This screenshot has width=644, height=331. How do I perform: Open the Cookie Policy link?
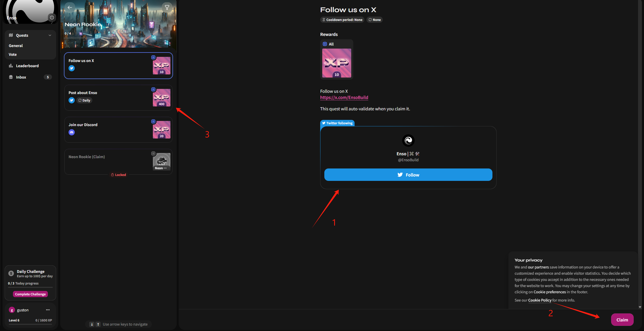coord(540,300)
